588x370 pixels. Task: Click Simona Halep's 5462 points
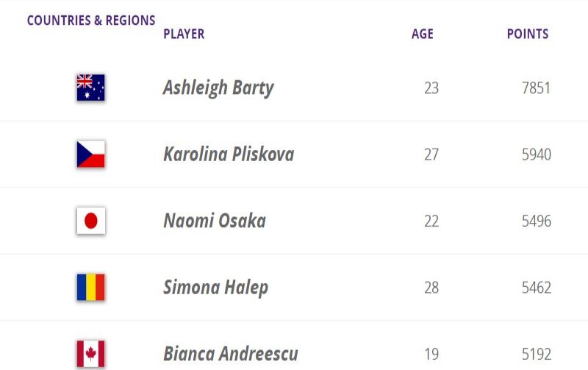[x=536, y=287]
